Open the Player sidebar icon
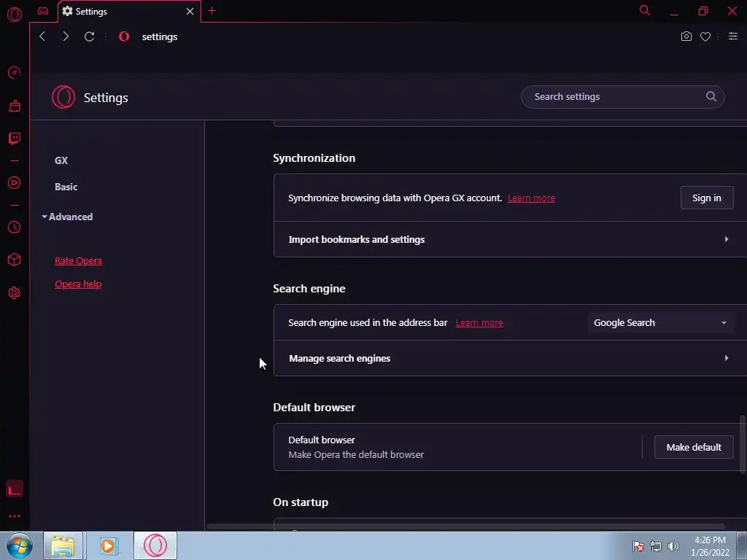This screenshot has height=560, width=747. click(15, 183)
